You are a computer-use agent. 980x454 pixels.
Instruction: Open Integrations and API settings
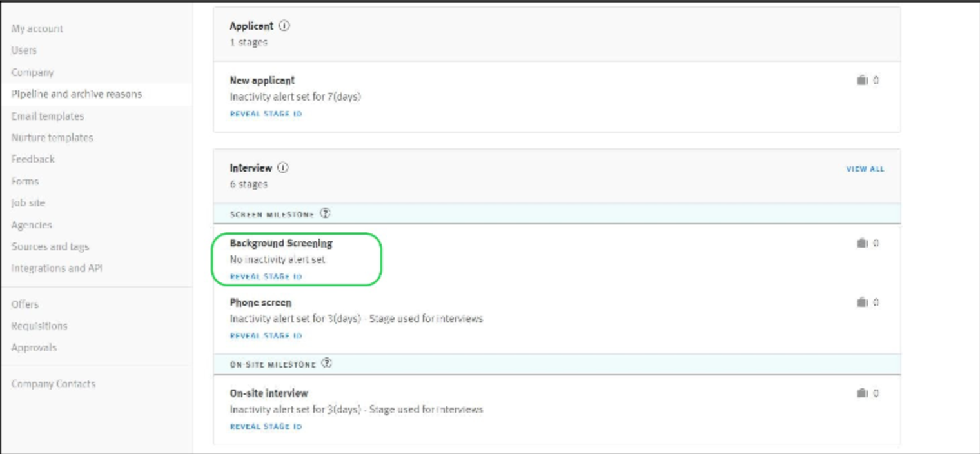57,268
